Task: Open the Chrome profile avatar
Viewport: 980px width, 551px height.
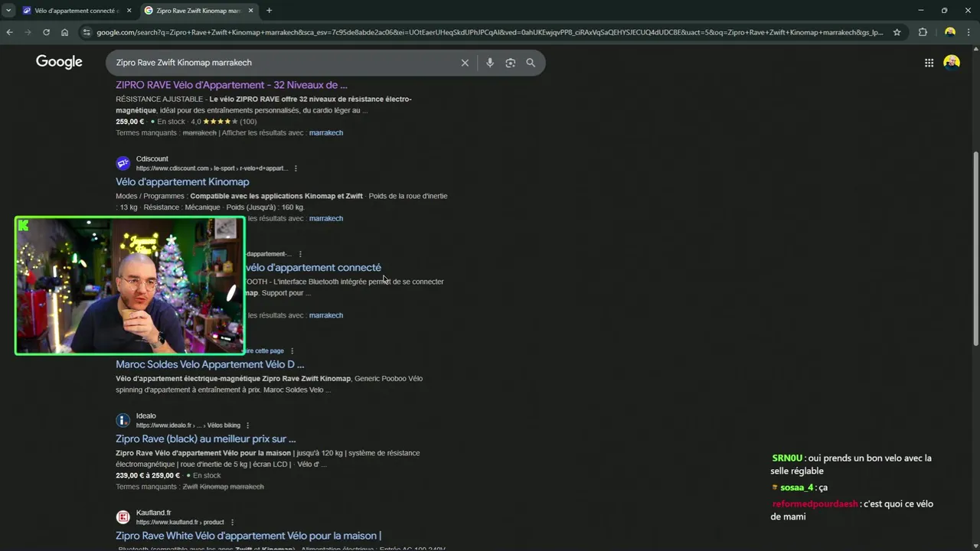Action: 950,32
